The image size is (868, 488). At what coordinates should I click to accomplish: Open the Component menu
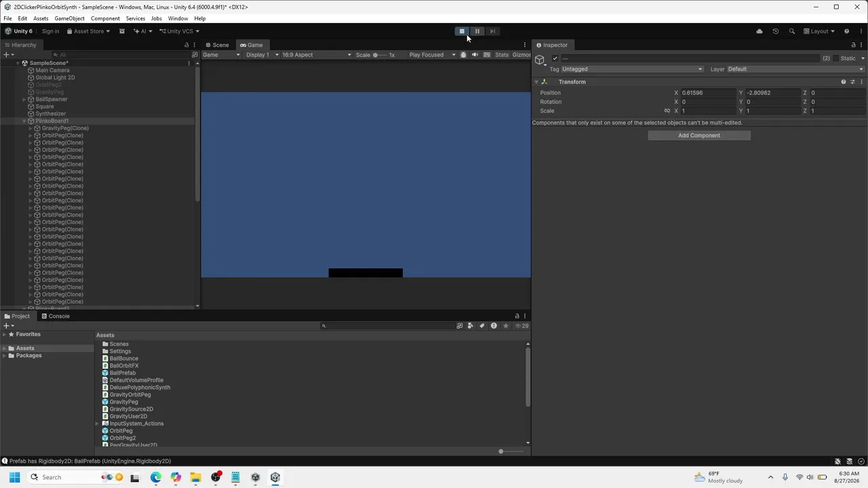(105, 18)
